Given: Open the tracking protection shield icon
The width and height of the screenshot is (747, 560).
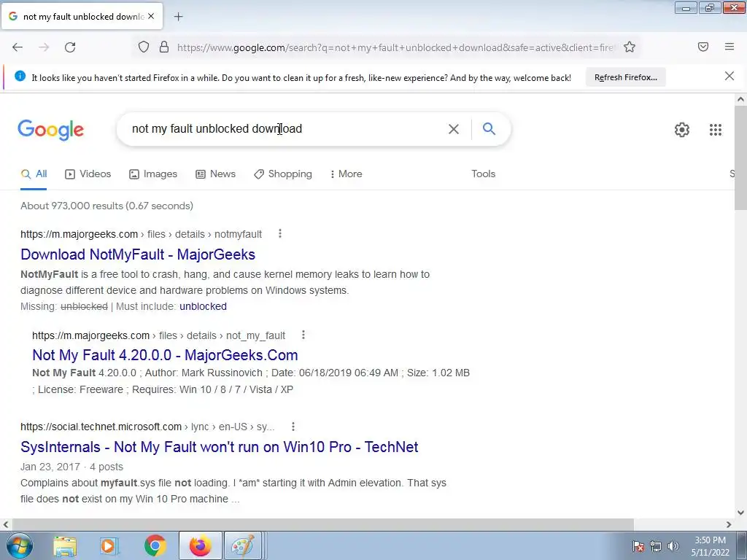Looking at the screenshot, I should [144, 47].
